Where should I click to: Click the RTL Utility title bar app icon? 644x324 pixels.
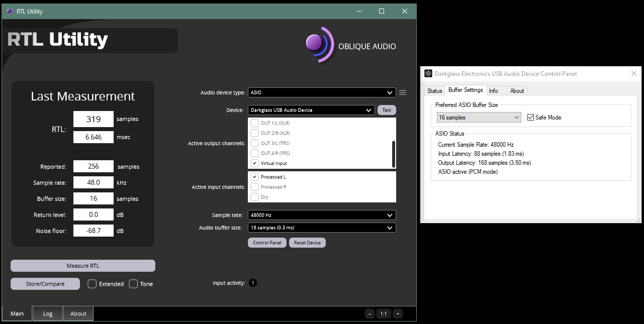[10, 11]
